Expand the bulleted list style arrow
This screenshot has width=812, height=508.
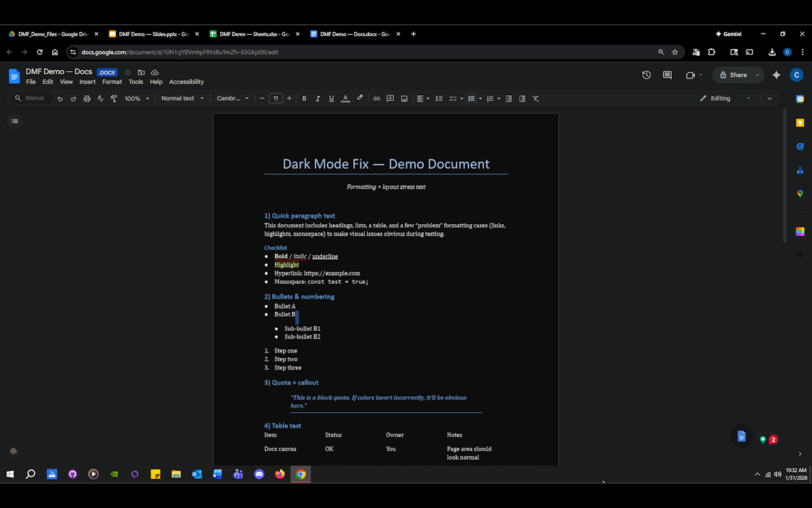pos(480,98)
